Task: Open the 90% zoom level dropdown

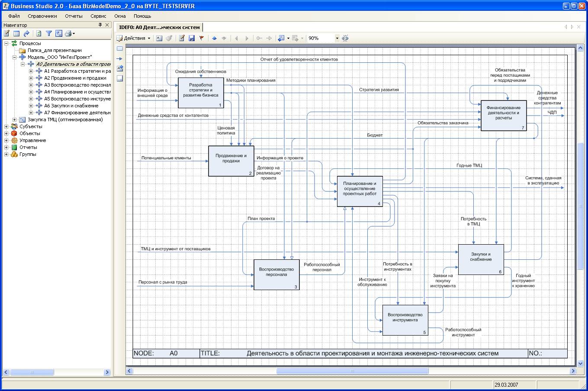Action: [x=337, y=38]
